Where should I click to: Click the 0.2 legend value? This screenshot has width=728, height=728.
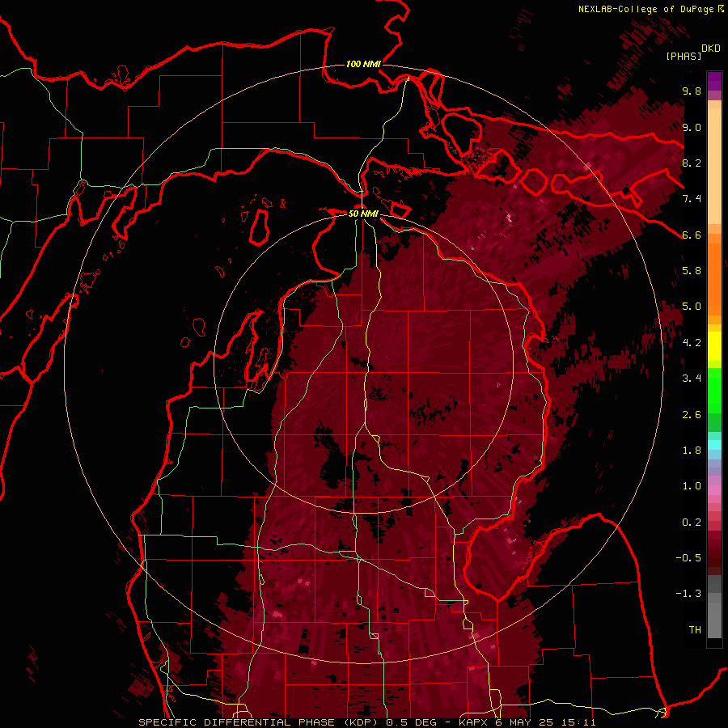click(692, 523)
